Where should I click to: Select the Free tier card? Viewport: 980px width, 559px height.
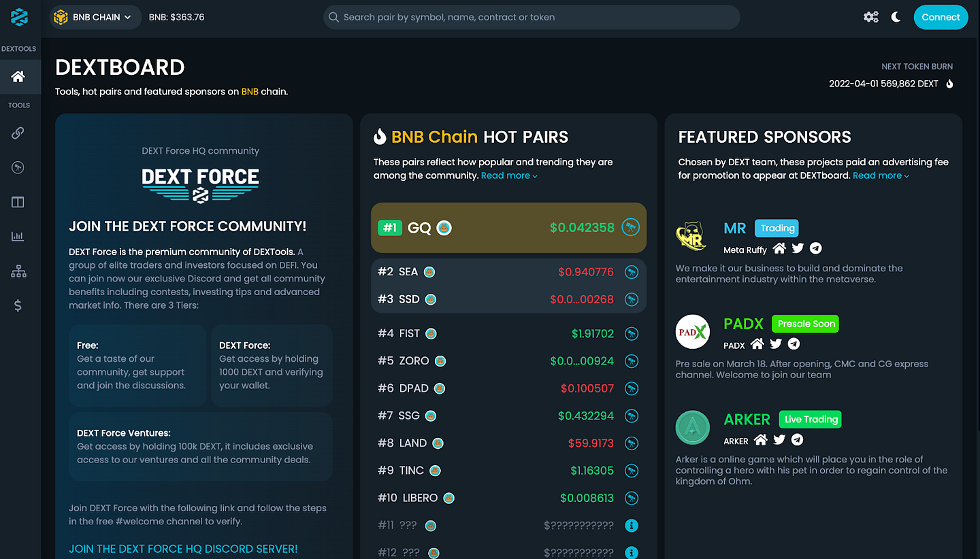pos(137,366)
